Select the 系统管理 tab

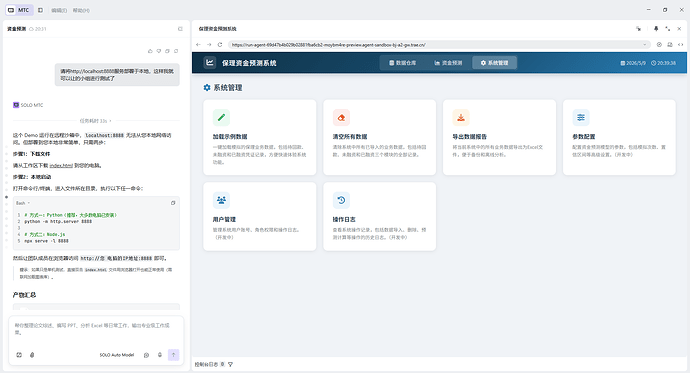tap(494, 63)
